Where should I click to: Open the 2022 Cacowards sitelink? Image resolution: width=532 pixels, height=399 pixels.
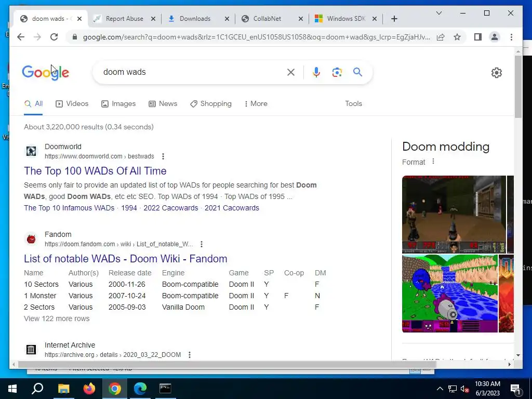(170, 208)
